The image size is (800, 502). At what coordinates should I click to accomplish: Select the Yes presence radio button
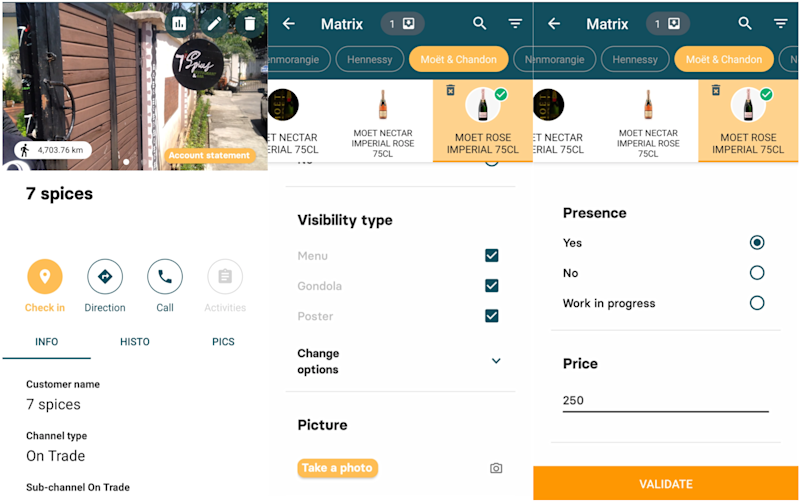coord(757,242)
